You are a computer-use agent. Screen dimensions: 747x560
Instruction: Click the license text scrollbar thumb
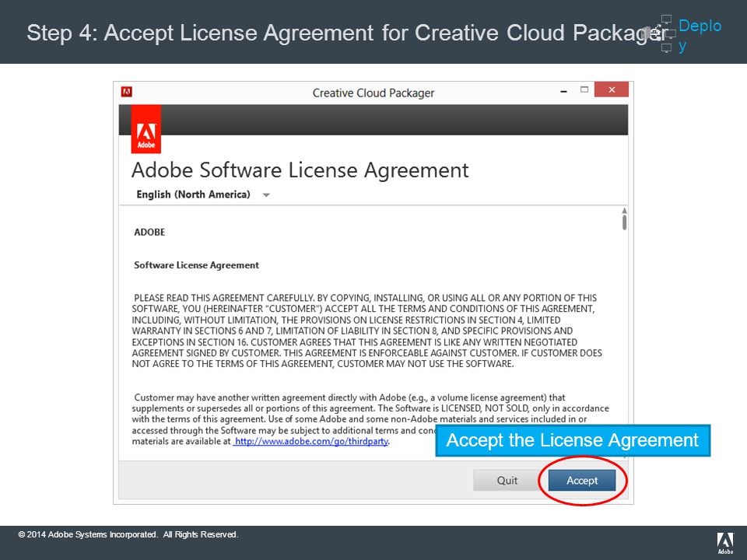click(x=624, y=222)
